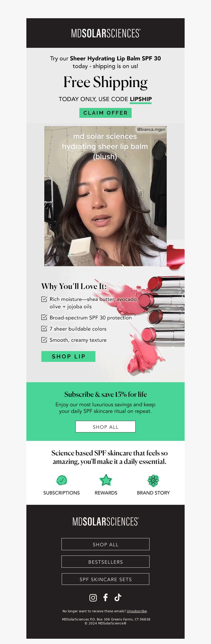Open the TikTok icon in footer
The width and height of the screenshot is (211, 644).
(x=118, y=597)
